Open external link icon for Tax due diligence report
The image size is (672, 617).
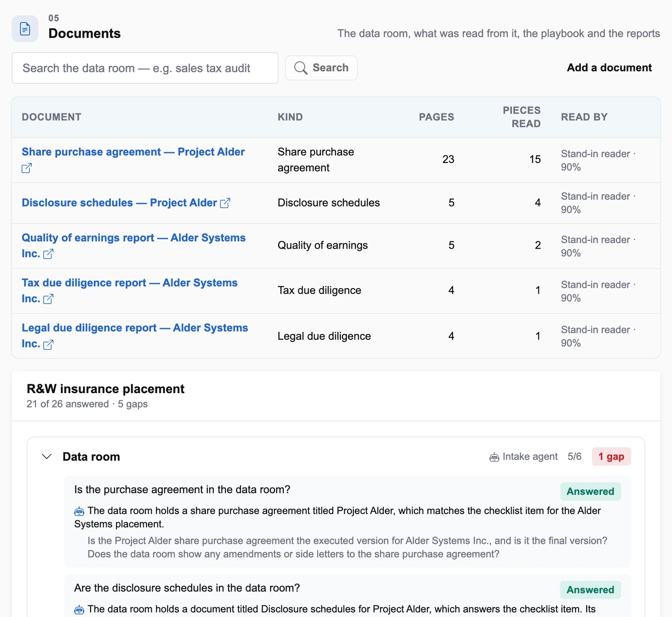(x=48, y=299)
